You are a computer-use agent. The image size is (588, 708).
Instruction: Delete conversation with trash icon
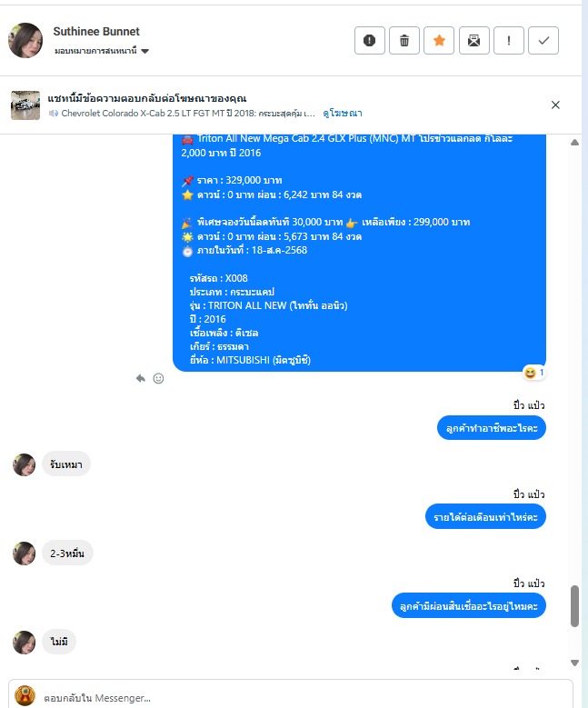tap(404, 41)
